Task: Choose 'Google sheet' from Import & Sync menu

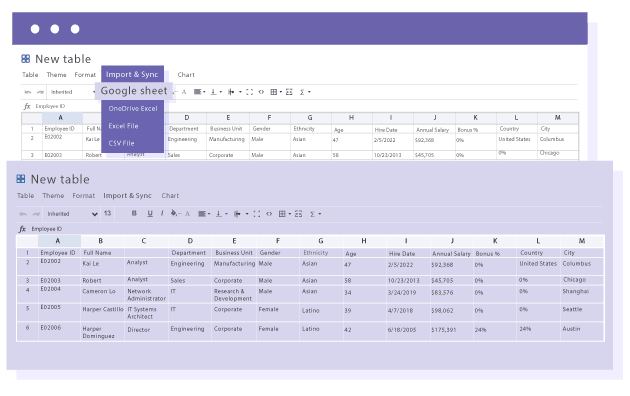Action: (x=134, y=91)
